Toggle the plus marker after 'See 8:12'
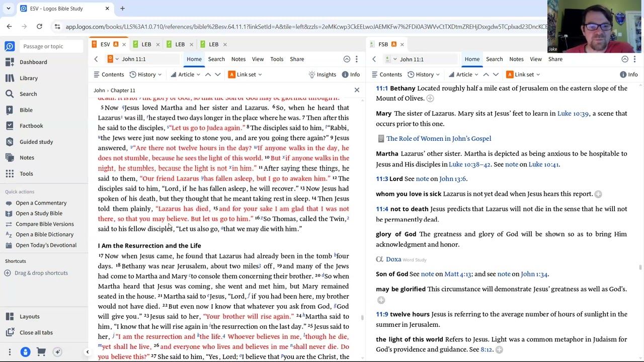This screenshot has width=644, height=362. coord(499,349)
